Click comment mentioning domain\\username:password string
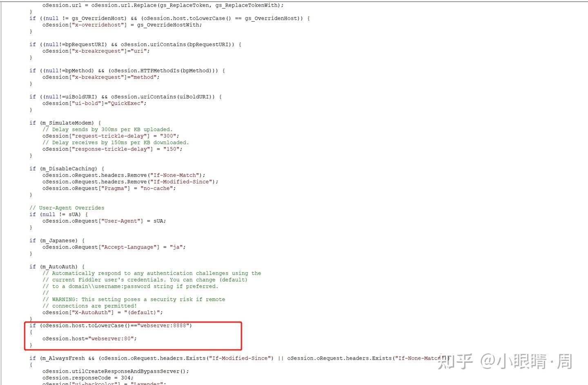 130,287
